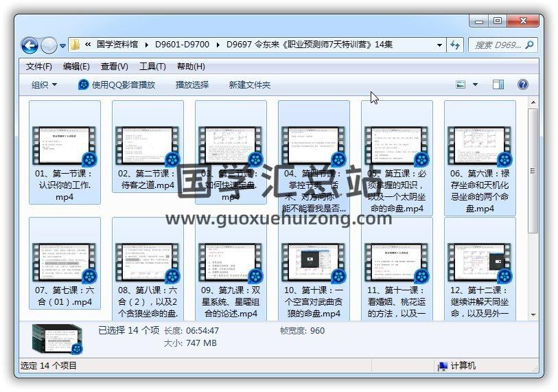Maximize the explorer window
558x392 pixels.
[498, 21]
